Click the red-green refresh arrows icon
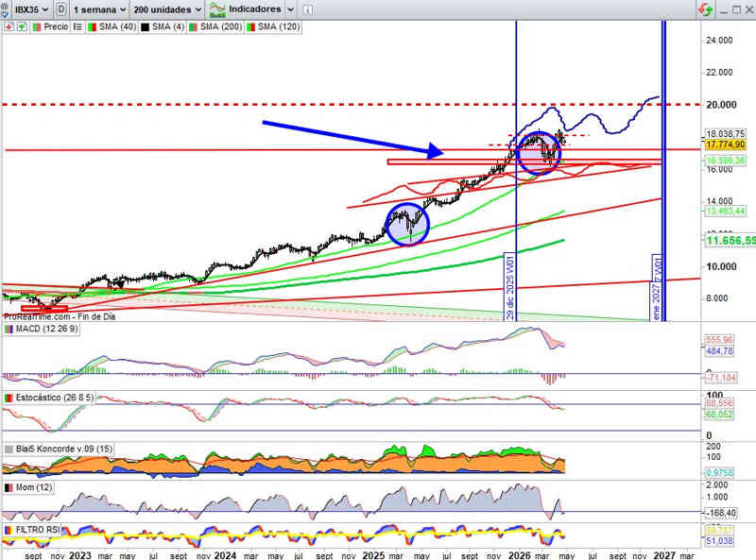 704,9
